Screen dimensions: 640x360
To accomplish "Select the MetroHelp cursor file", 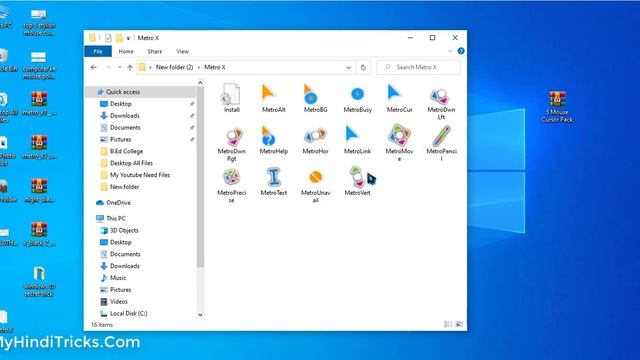I will tap(273, 140).
